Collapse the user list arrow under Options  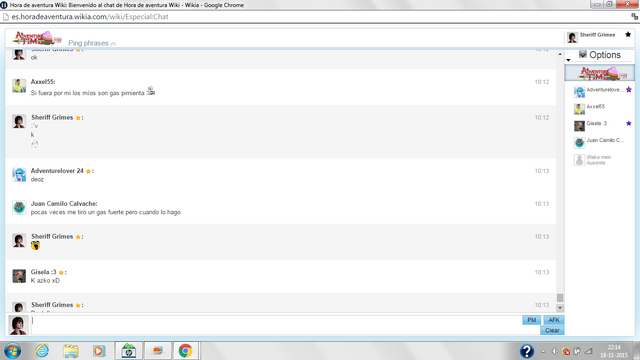tap(568, 60)
